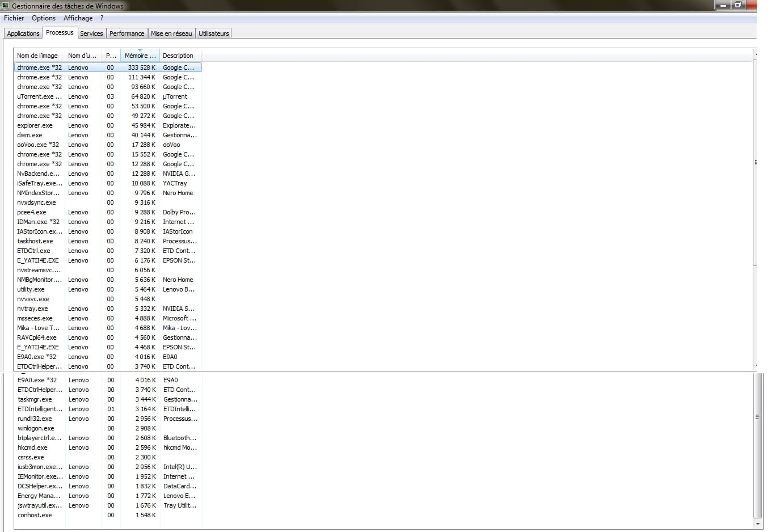Click the upper list scrollbar
The width and height of the screenshot is (771, 532).
pyautogui.click(x=755, y=162)
